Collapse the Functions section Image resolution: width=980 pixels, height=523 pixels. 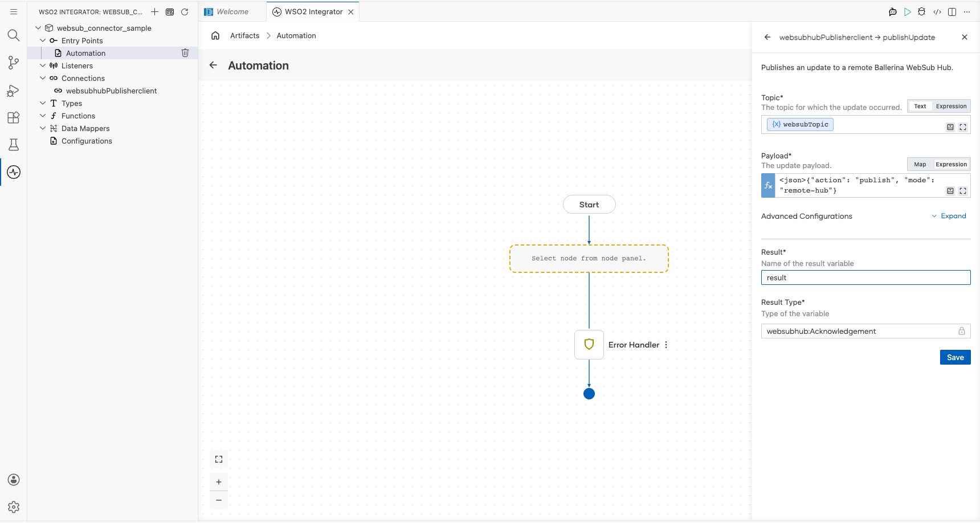click(x=43, y=116)
